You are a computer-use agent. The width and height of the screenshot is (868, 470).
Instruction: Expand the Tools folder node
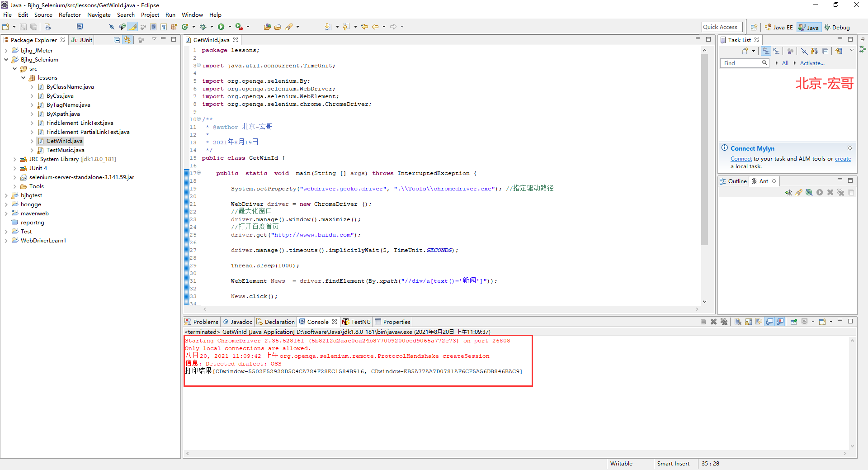coord(14,186)
